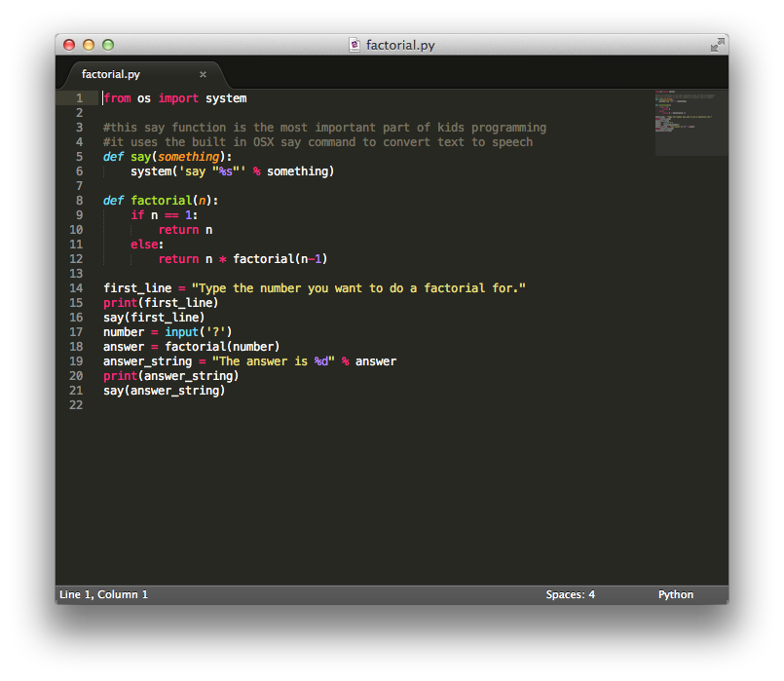The height and width of the screenshot is (681, 784).
Task: Click the minimap code preview
Action: click(x=691, y=122)
